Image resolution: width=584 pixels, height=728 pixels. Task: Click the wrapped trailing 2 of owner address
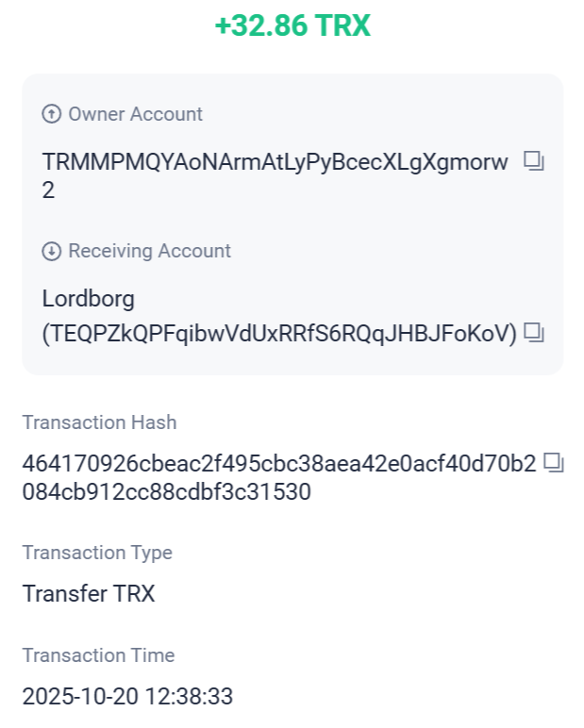(x=49, y=190)
